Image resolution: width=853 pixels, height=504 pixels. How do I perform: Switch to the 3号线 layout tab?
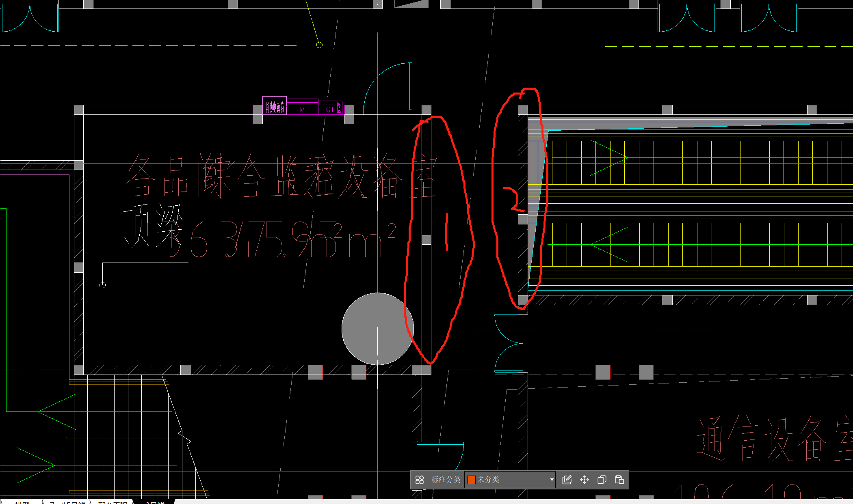[155, 502]
